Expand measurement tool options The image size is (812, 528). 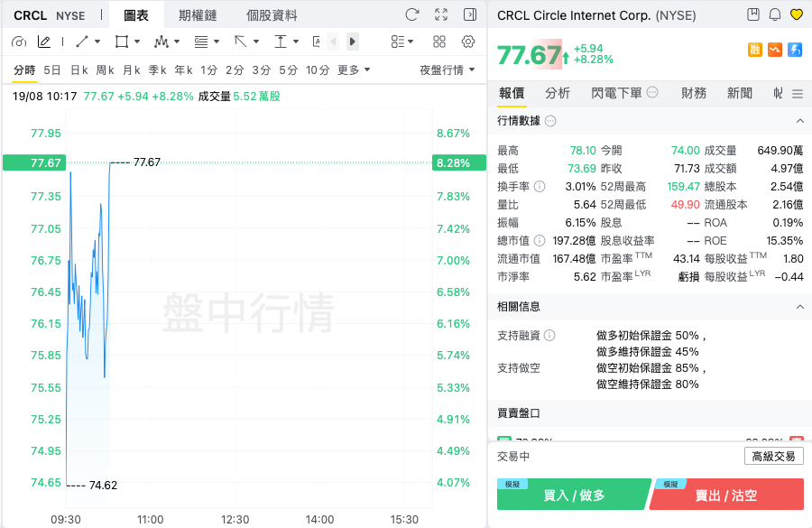tap(296, 42)
